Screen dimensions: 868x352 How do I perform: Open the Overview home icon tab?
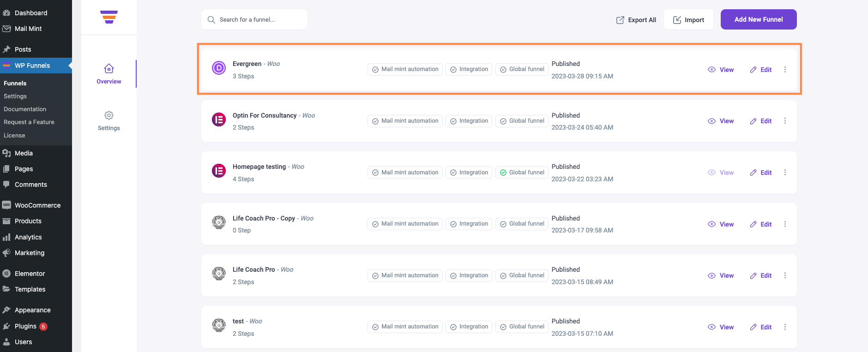coord(109,74)
